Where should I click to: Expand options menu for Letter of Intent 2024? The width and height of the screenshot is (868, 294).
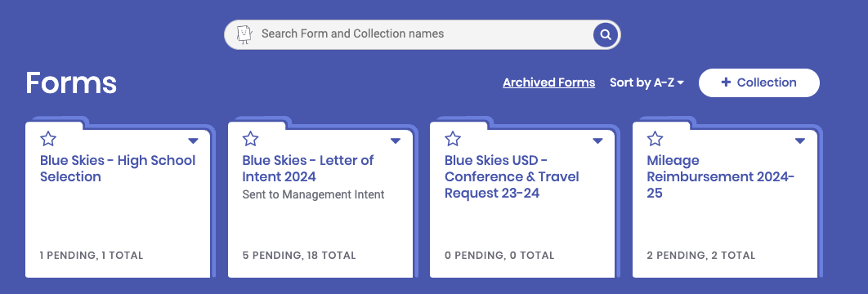point(396,141)
